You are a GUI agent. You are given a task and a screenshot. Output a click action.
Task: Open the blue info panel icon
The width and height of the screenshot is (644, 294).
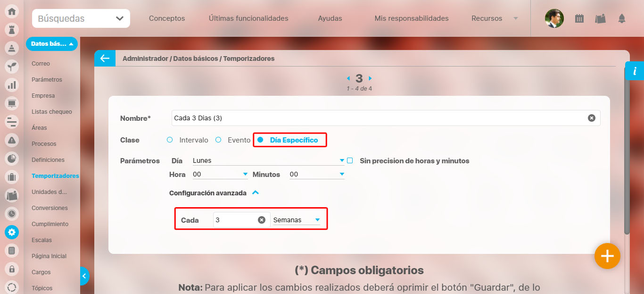click(x=635, y=71)
